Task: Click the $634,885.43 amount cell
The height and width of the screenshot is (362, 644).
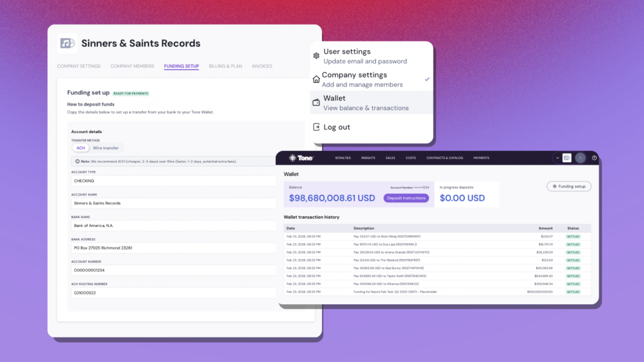Action: coord(543,276)
